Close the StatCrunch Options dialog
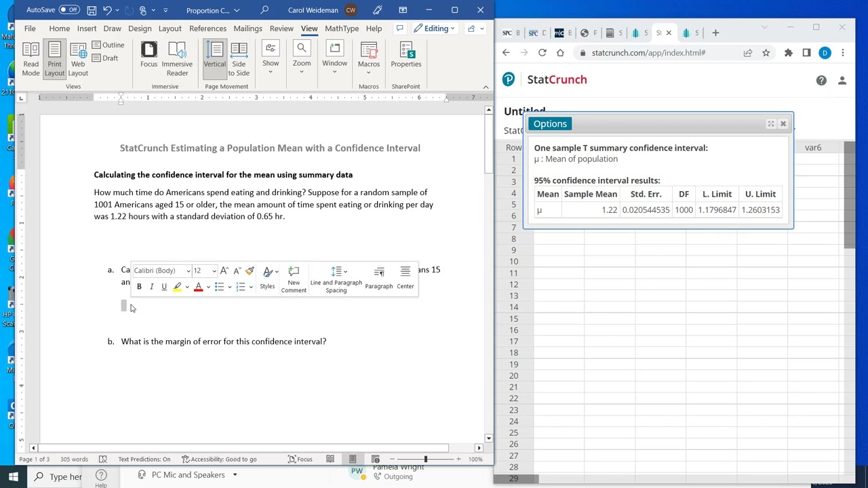This screenshot has height=488, width=868. pos(783,123)
